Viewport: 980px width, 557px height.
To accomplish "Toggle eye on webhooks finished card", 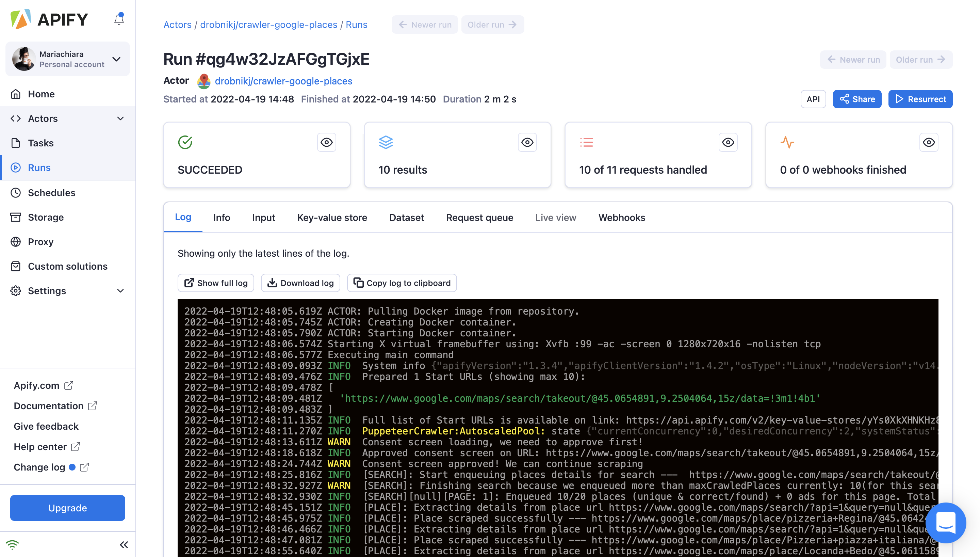I will 929,142.
